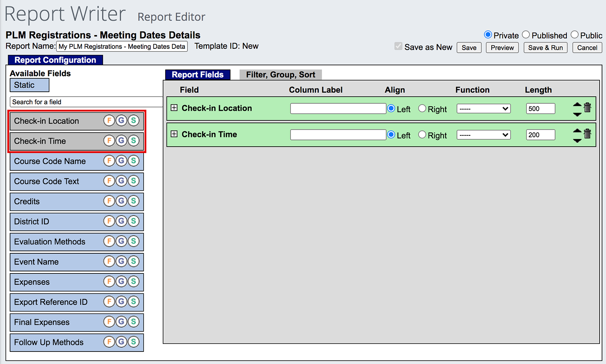
Task: Click the S icon on District ID
Action: click(x=133, y=221)
